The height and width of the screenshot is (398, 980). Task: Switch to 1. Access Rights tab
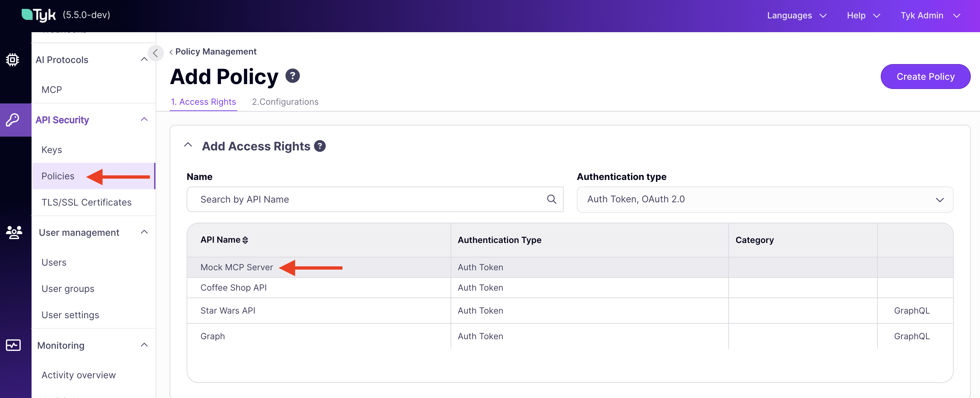coord(203,102)
